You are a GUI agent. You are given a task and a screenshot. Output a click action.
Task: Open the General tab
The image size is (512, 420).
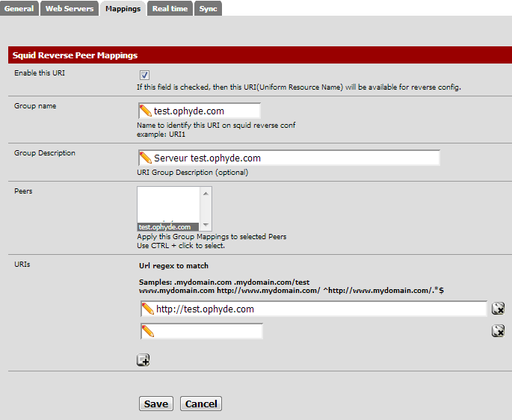pos(19,9)
